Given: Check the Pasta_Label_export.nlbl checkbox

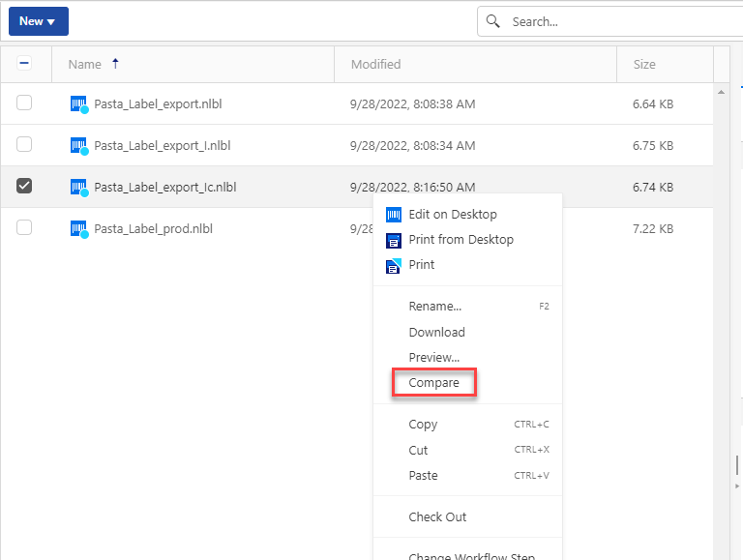Looking at the screenshot, I should pyautogui.click(x=25, y=103).
